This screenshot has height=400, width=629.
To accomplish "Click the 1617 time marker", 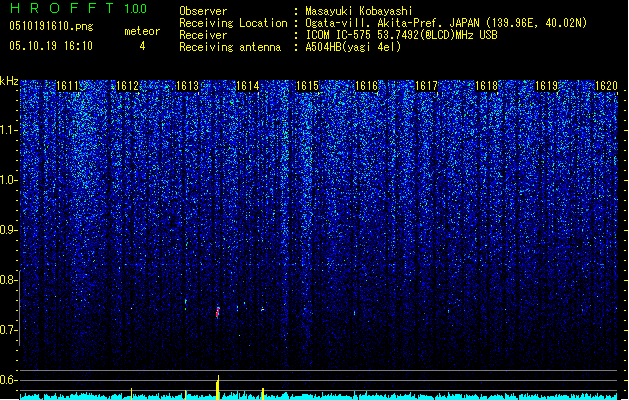I will point(426,86).
